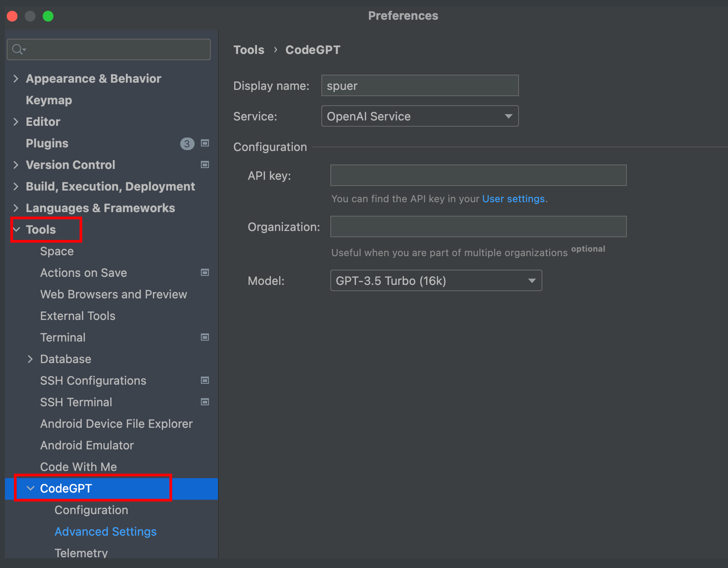Open CodeGPT Advanced Settings subpage
728x568 pixels.
click(106, 532)
